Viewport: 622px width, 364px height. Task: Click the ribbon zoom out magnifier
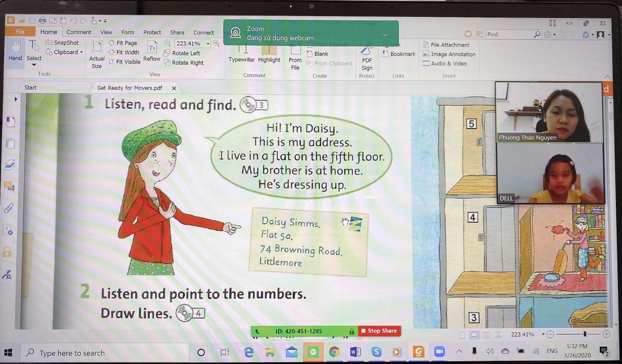pos(168,43)
